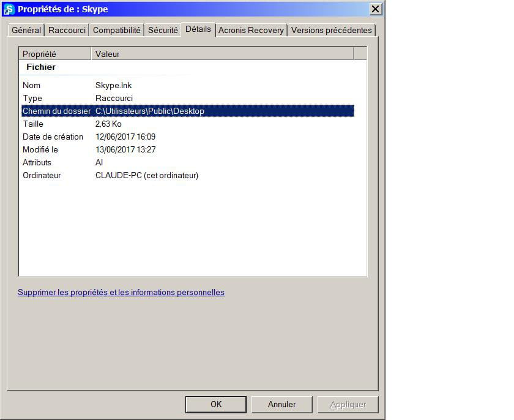Select the Compatibilité tab
This screenshot has width=514, height=420.
117,30
